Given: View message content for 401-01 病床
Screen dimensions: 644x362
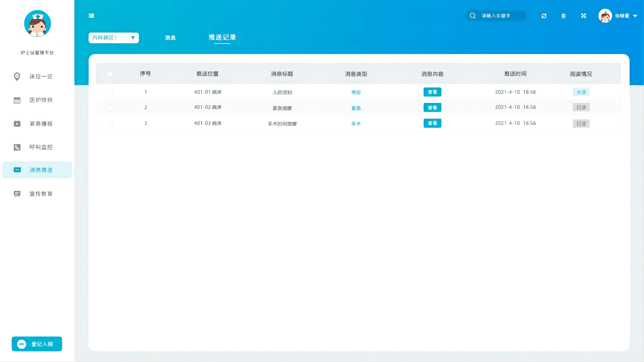Looking at the screenshot, I should [432, 92].
